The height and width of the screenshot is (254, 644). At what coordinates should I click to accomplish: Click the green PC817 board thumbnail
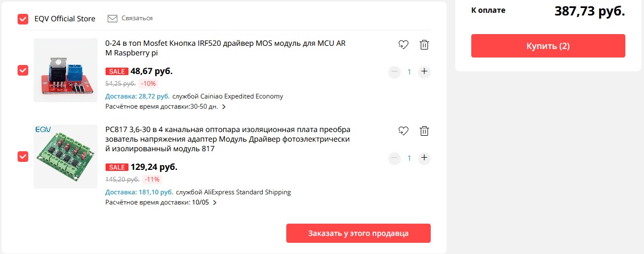coord(66,157)
